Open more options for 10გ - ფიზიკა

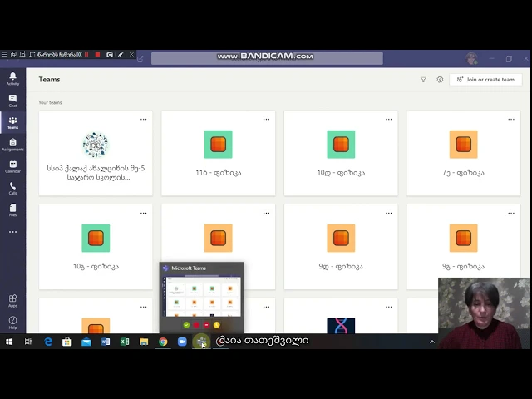(144, 213)
